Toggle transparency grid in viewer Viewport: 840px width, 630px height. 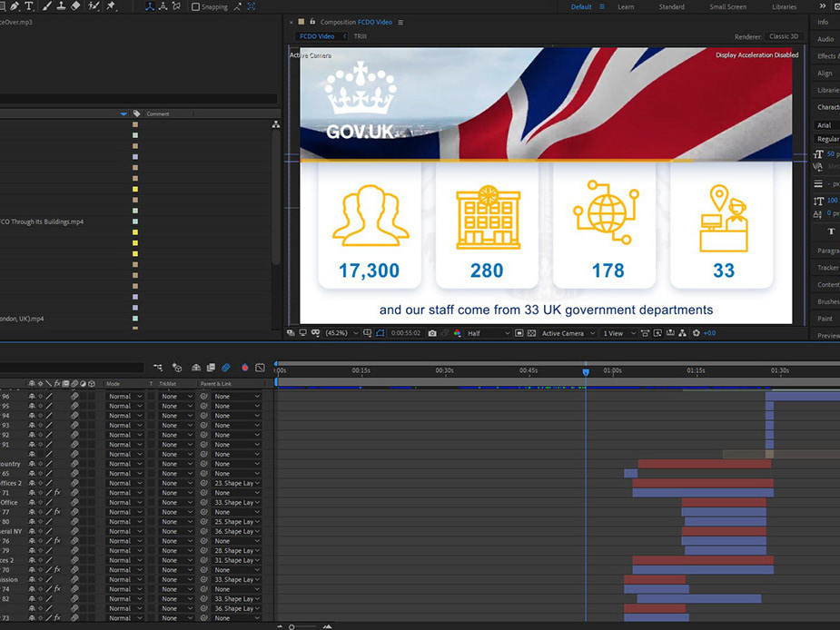(x=531, y=333)
